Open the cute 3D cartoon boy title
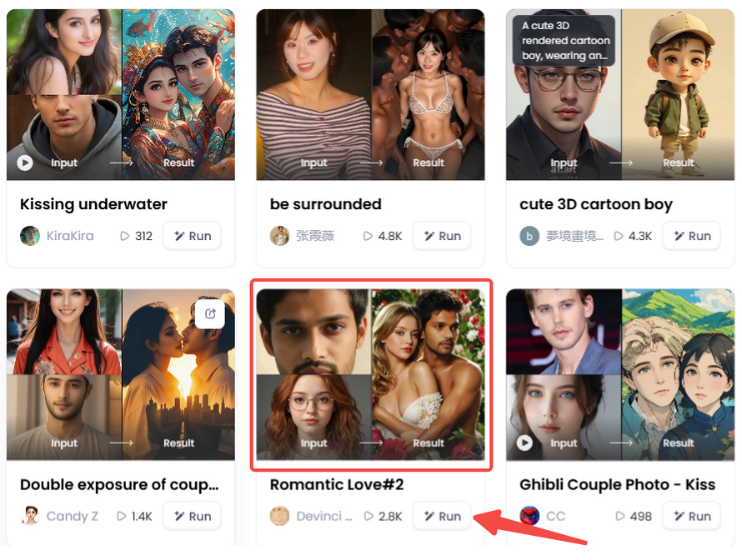The image size is (742, 560). point(595,204)
